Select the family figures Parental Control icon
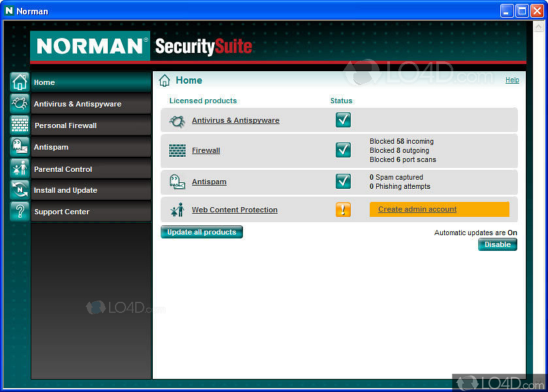 coord(20,168)
